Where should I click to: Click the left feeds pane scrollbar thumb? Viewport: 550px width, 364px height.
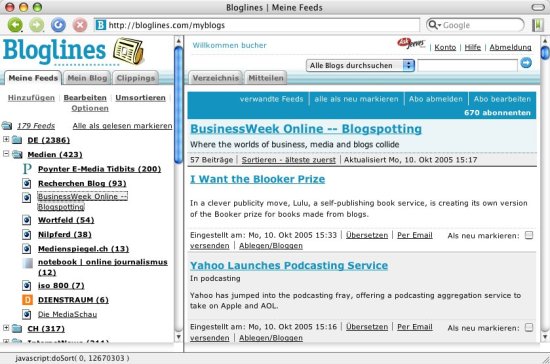178,105
